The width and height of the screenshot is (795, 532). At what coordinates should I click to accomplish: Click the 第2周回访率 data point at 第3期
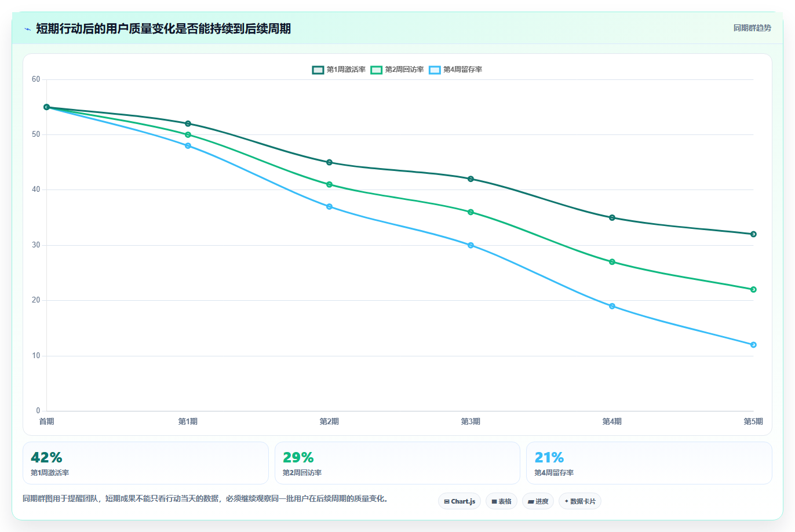click(x=471, y=212)
